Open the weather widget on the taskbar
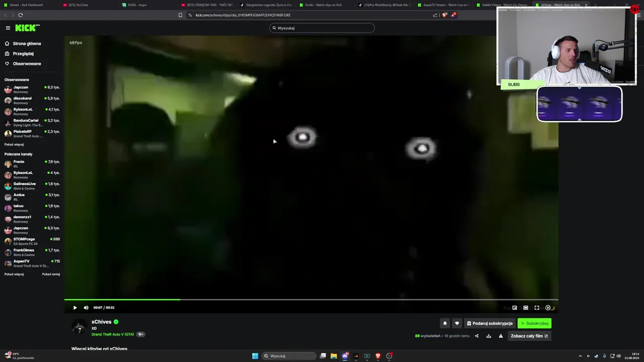Screen dimensions: 644x362 click(x=19, y=356)
